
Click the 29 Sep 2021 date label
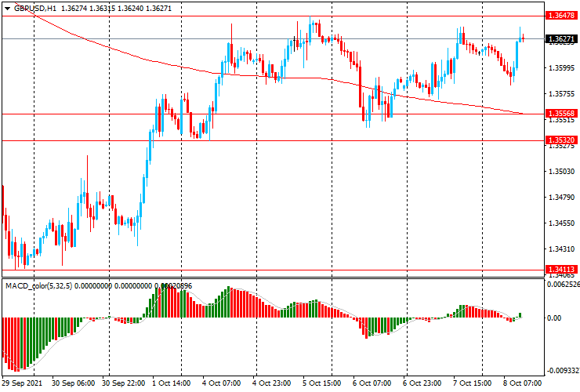click(x=22, y=383)
